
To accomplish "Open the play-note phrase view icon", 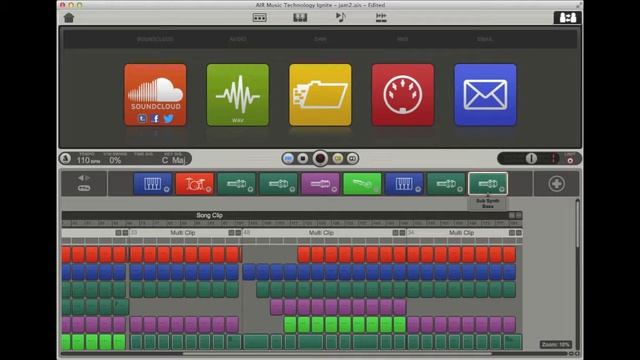I will tap(340, 17).
